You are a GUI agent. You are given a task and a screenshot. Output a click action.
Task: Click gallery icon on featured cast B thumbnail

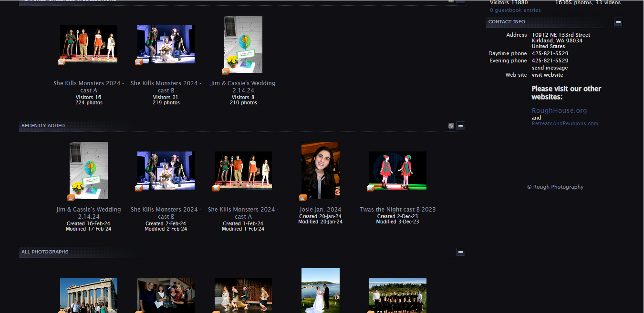click(x=138, y=62)
